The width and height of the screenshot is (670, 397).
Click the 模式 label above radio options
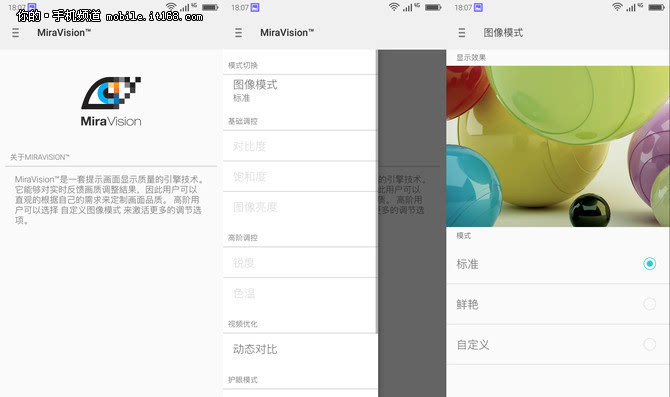pos(464,236)
